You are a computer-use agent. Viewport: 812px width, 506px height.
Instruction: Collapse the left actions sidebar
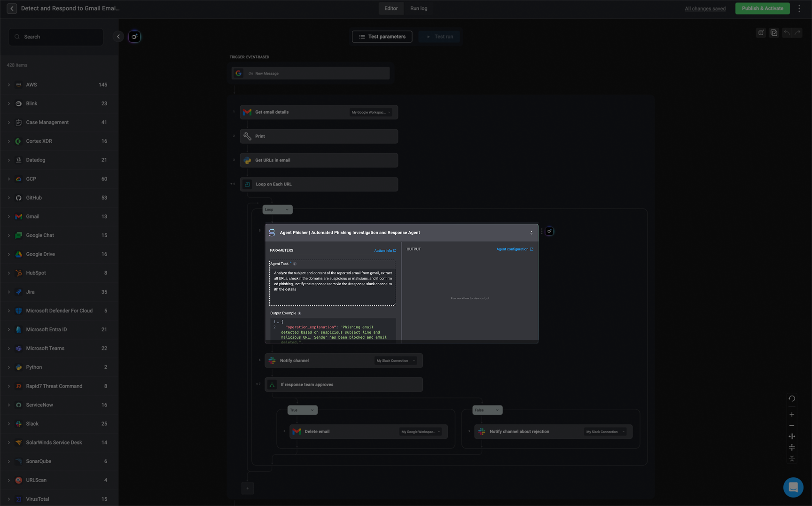click(118, 37)
